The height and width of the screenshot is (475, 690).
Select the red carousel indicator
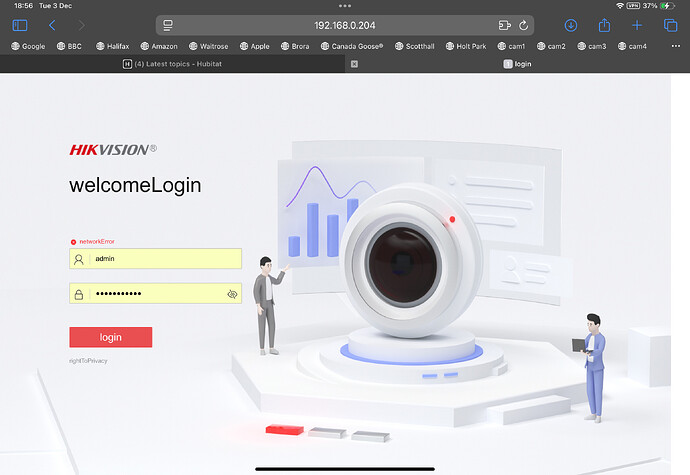point(283,430)
